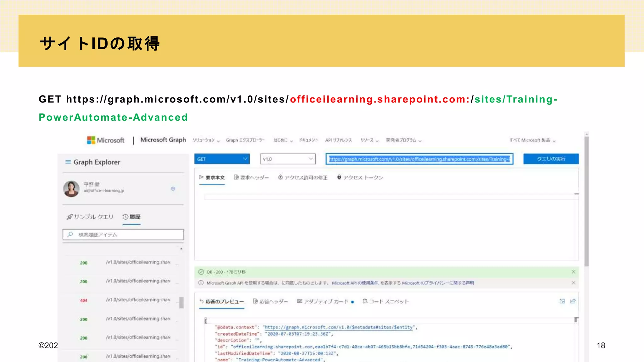
Task: Click the info icon beside API notice
Action: (201, 283)
